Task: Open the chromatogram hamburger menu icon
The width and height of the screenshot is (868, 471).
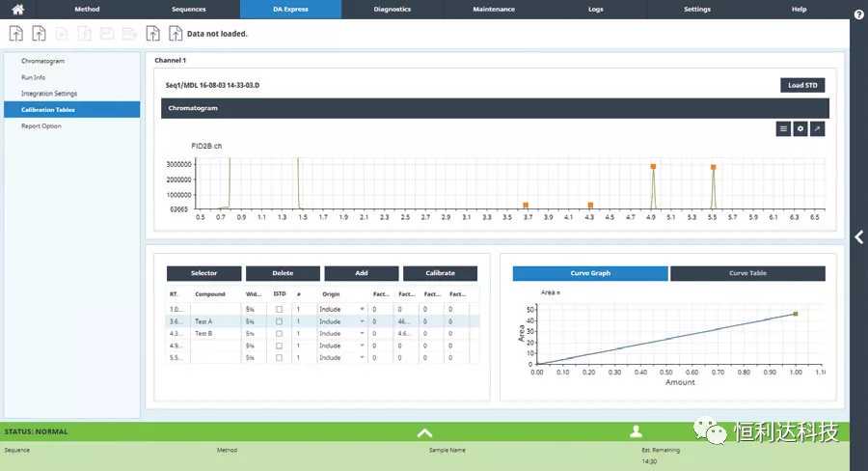Action: point(783,128)
